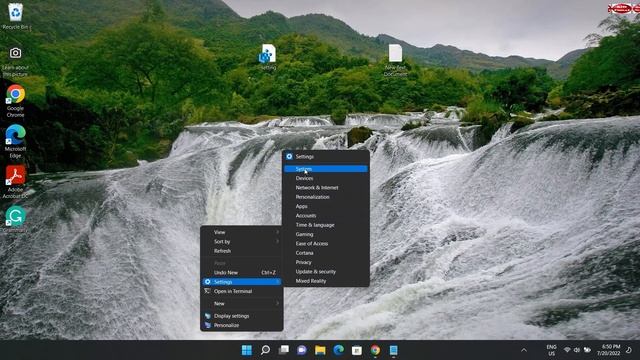The height and width of the screenshot is (360, 640).
Task: Open Cortana settings from the submenu
Action: 326,253
